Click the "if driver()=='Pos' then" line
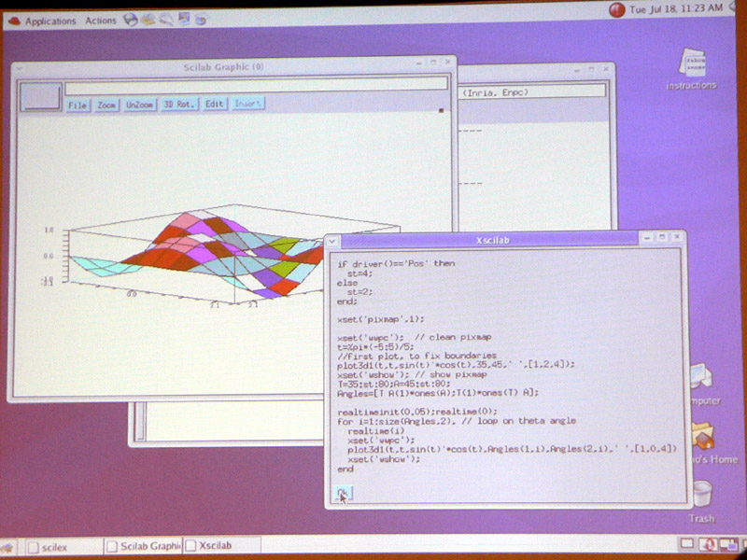Image resolution: width=747 pixels, height=560 pixels. (396, 263)
